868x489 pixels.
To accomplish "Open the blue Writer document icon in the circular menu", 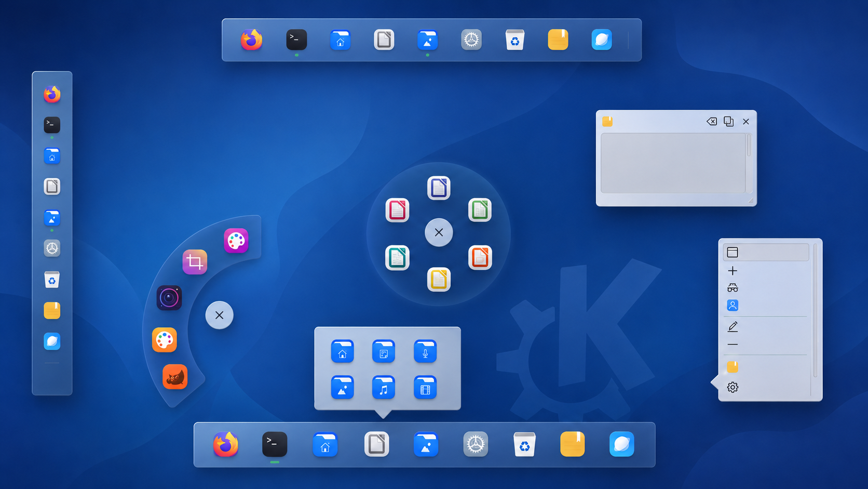I will (x=439, y=188).
